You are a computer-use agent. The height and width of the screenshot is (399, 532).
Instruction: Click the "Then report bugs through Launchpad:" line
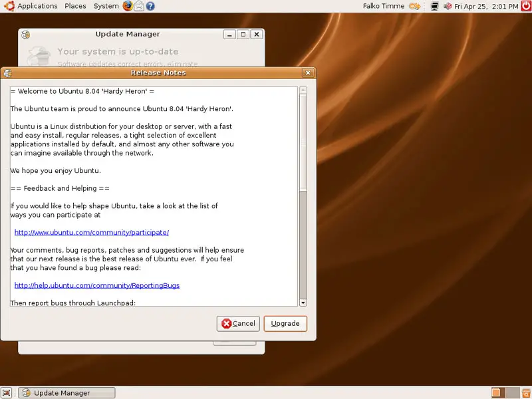pyautogui.click(x=73, y=303)
